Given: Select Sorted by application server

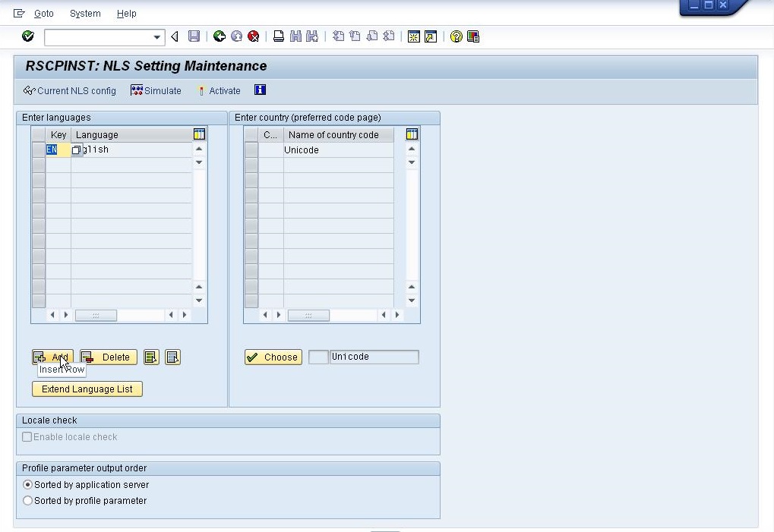Looking at the screenshot, I should click(27, 484).
